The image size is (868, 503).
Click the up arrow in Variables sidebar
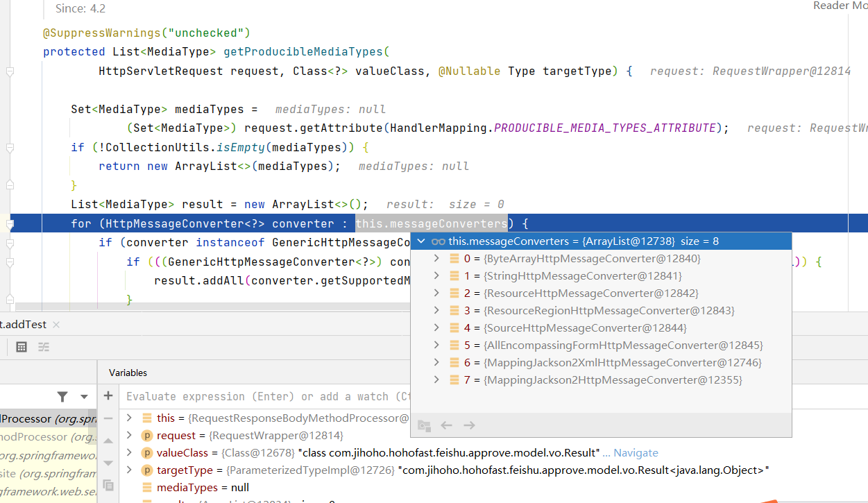click(108, 441)
